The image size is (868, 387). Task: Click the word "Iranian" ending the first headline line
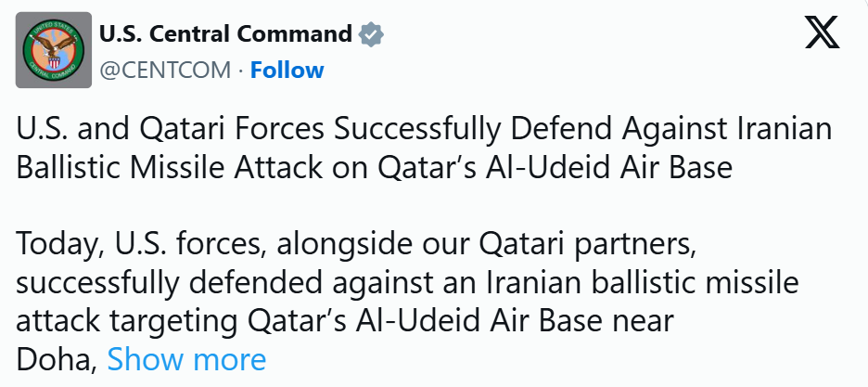(782, 130)
